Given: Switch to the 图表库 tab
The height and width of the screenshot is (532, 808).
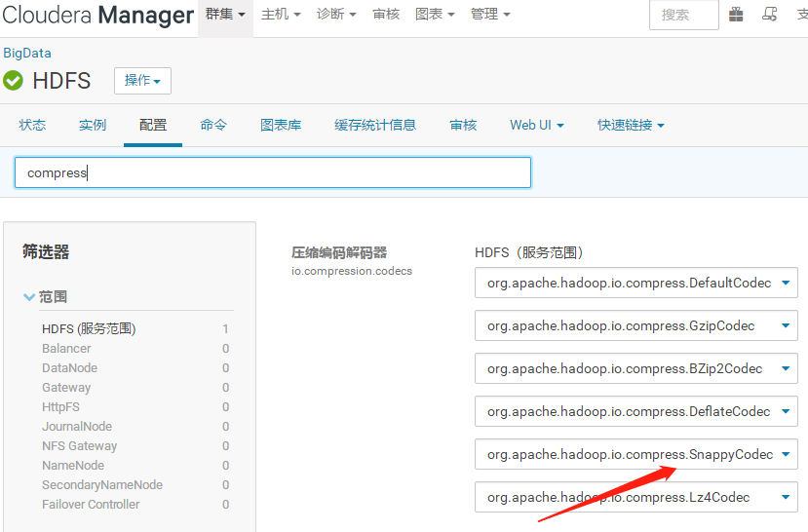Looking at the screenshot, I should (281, 125).
